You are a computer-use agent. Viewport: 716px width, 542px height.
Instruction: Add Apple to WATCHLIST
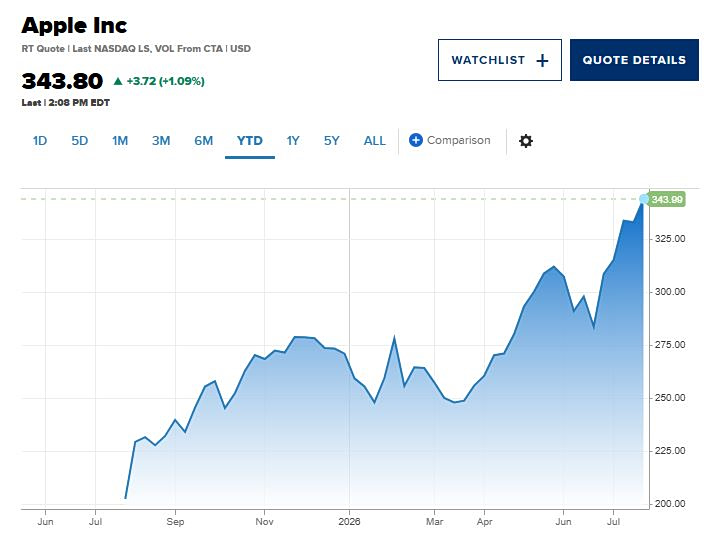coord(500,60)
